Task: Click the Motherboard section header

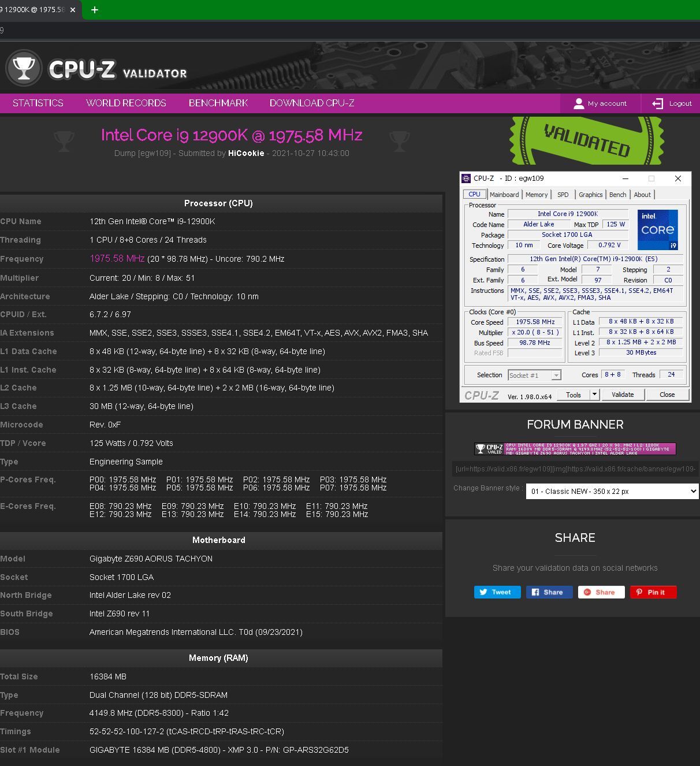Action: [218, 540]
